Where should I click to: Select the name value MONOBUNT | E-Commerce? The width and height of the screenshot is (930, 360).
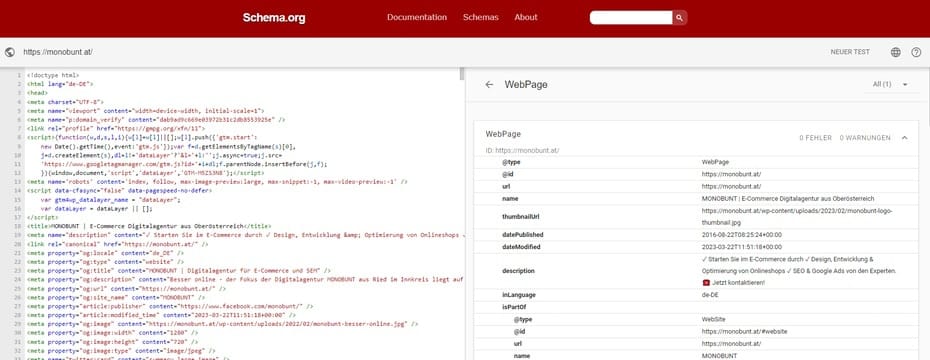(788, 199)
